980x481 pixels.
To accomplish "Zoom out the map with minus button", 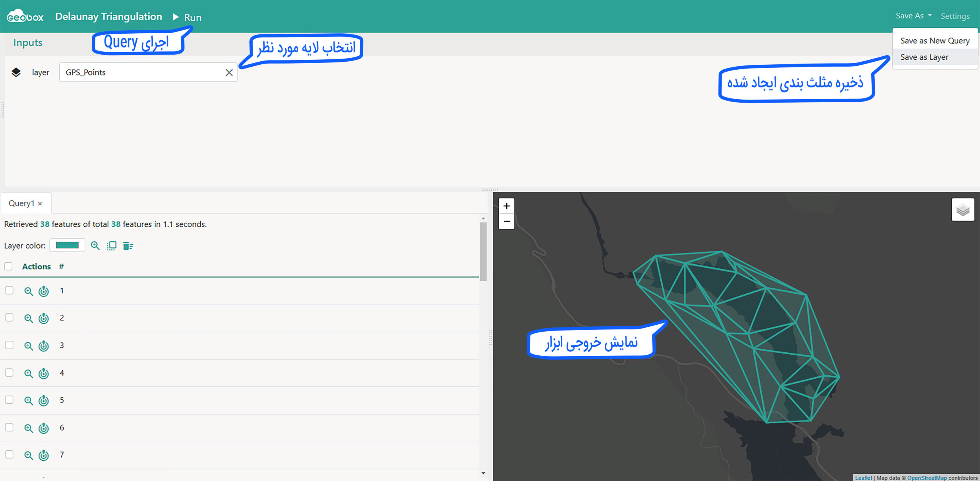I will click(506, 221).
